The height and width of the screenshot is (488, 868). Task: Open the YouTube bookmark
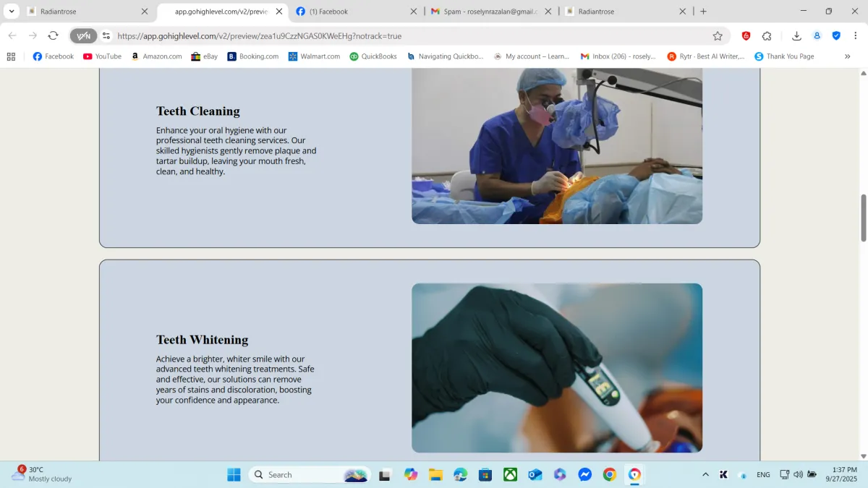coord(102,56)
